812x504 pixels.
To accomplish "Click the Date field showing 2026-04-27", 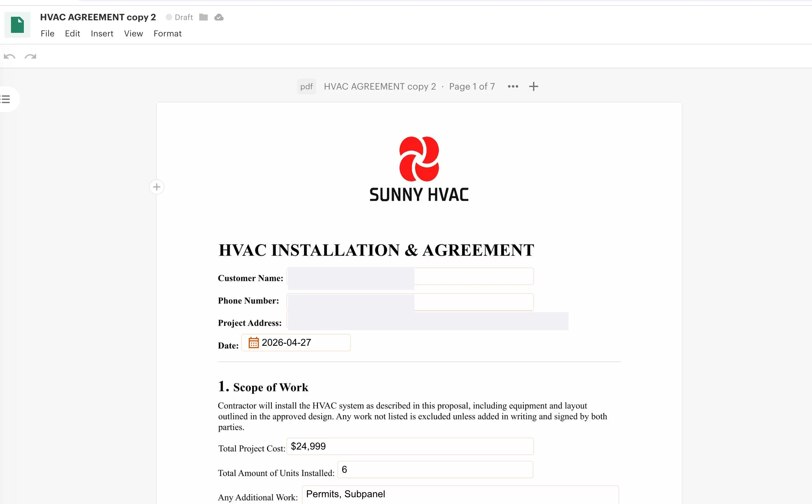I will [296, 343].
